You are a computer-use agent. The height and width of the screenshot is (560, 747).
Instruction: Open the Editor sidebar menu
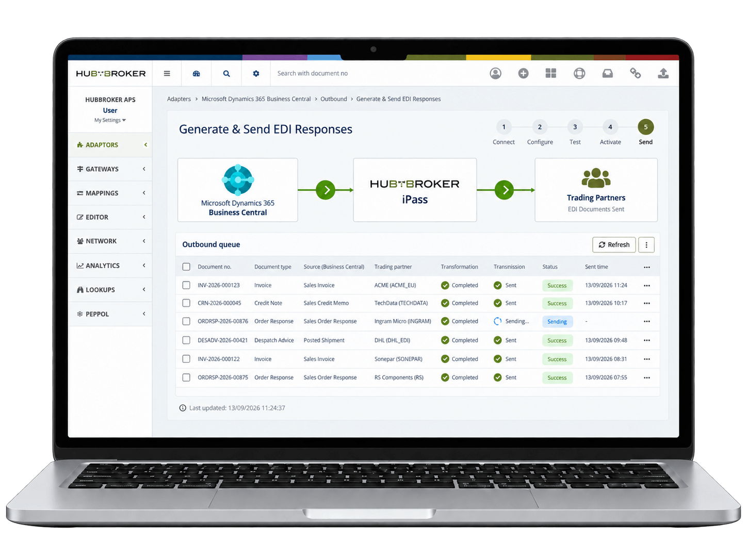pos(110,218)
